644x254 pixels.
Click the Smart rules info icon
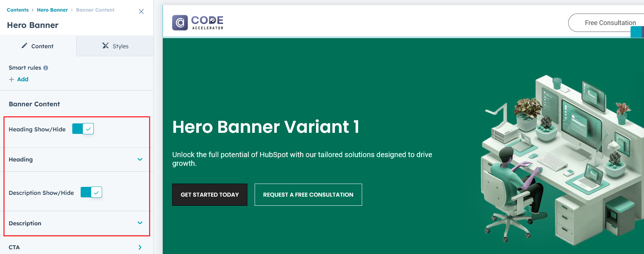click(46, 68)
